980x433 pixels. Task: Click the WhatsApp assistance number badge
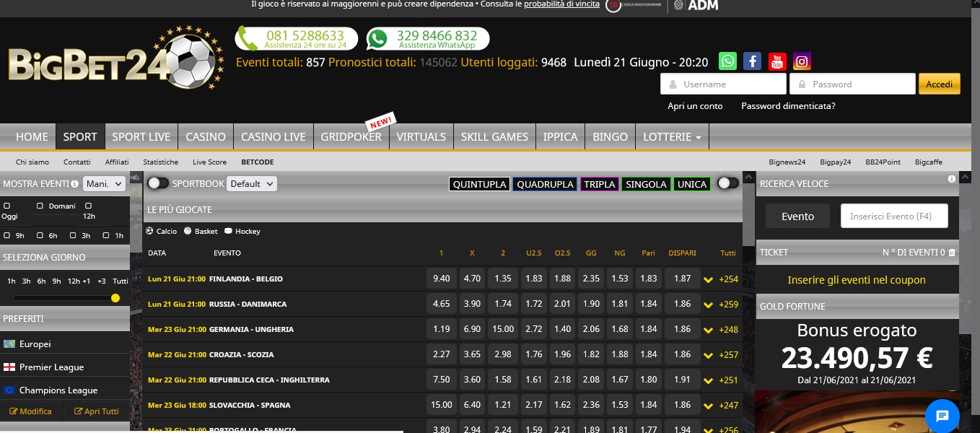point(428,38)
